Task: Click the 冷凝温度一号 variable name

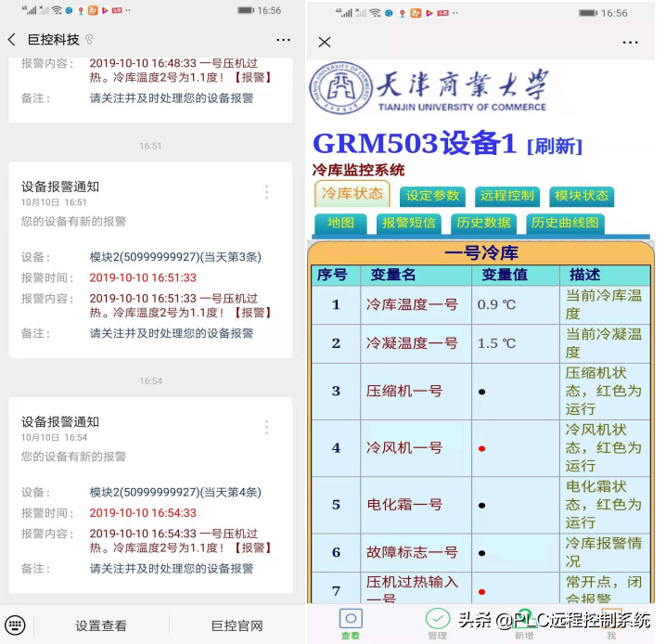Action: (x=412, y=343)
